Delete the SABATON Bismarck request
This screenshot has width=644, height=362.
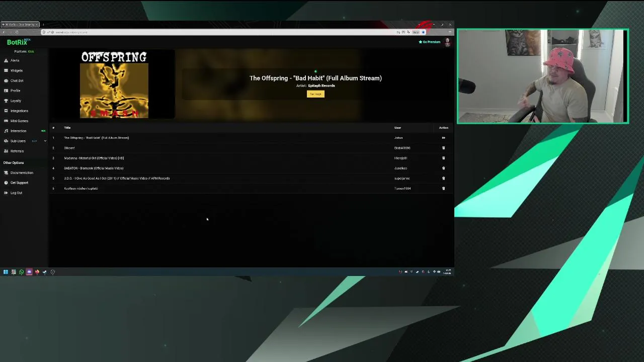point(443,168)
